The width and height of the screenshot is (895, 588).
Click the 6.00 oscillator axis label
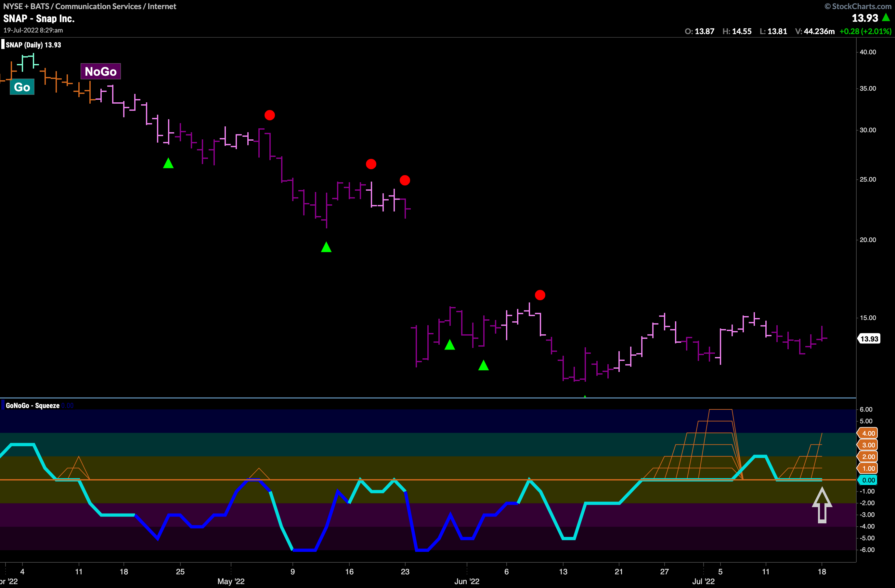(866, 409)
